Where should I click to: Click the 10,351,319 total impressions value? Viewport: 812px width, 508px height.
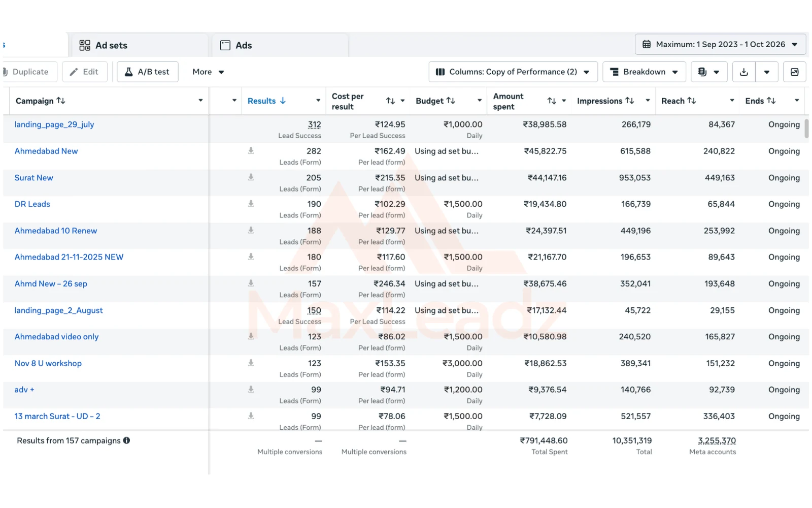coord(632,440)
